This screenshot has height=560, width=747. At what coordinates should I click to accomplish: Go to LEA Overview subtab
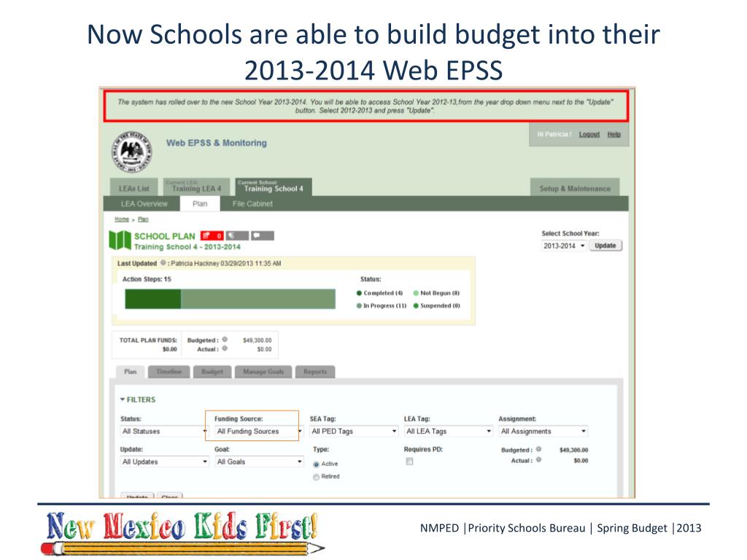pyautogui.click(x=144, y=204)
